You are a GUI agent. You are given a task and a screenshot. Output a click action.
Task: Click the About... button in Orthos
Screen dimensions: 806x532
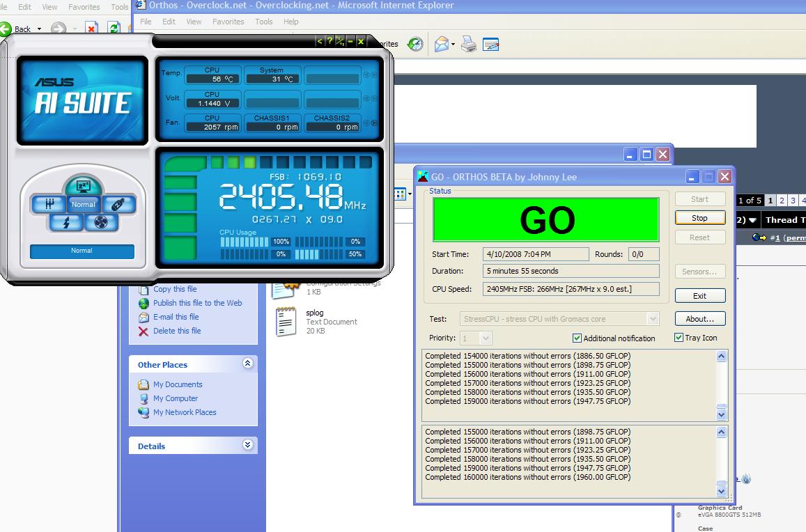point(699,319)
